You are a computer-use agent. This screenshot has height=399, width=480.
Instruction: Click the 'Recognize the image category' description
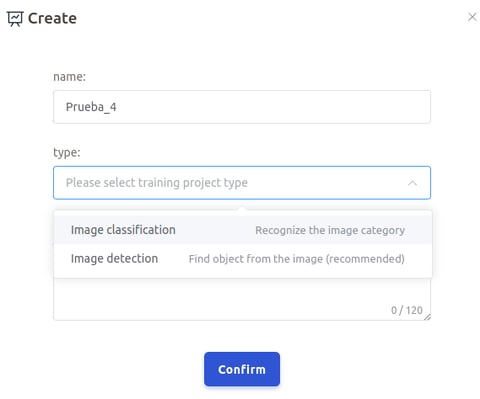330,230
